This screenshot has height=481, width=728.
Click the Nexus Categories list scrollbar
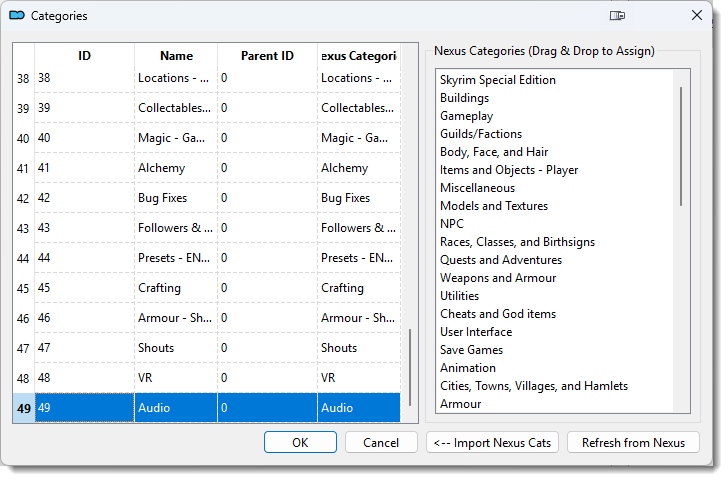(x=682, y=145)
